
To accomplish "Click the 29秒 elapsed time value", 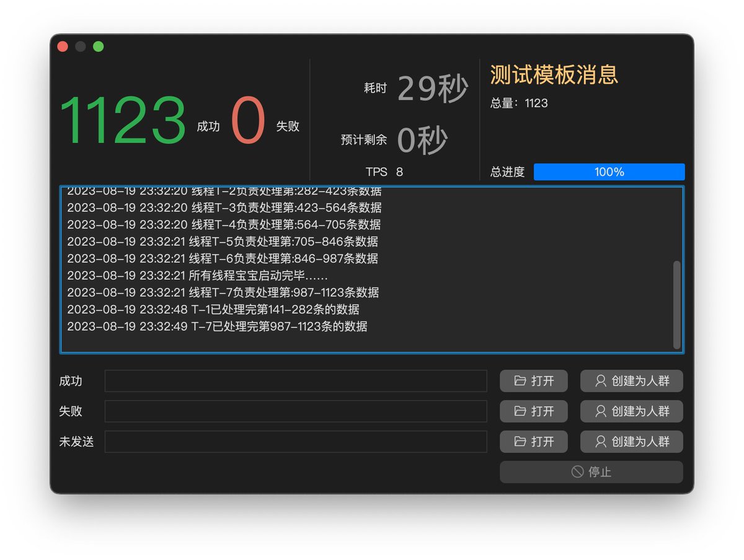I will coord(432,89).
